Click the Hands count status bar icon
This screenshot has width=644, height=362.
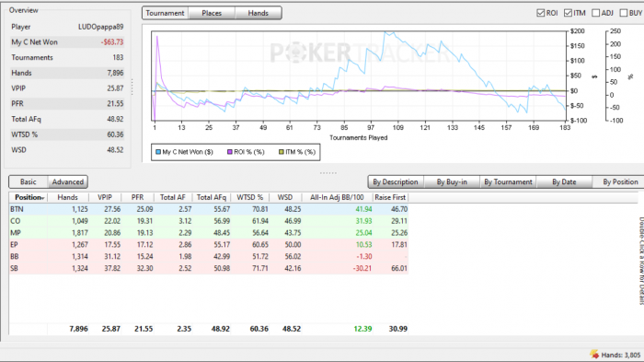click(594, 355)
